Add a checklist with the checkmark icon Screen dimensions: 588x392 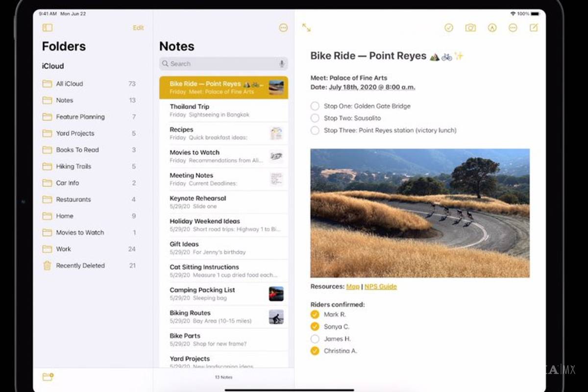click(449, 28)
